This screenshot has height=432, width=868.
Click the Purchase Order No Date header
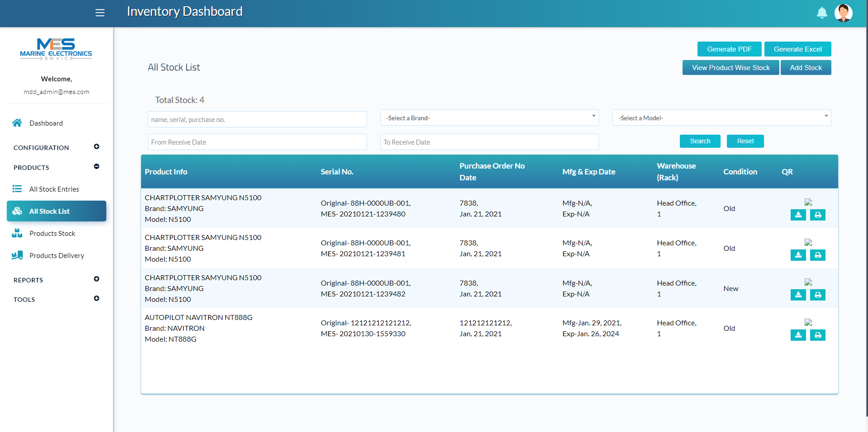coord(492,172)
